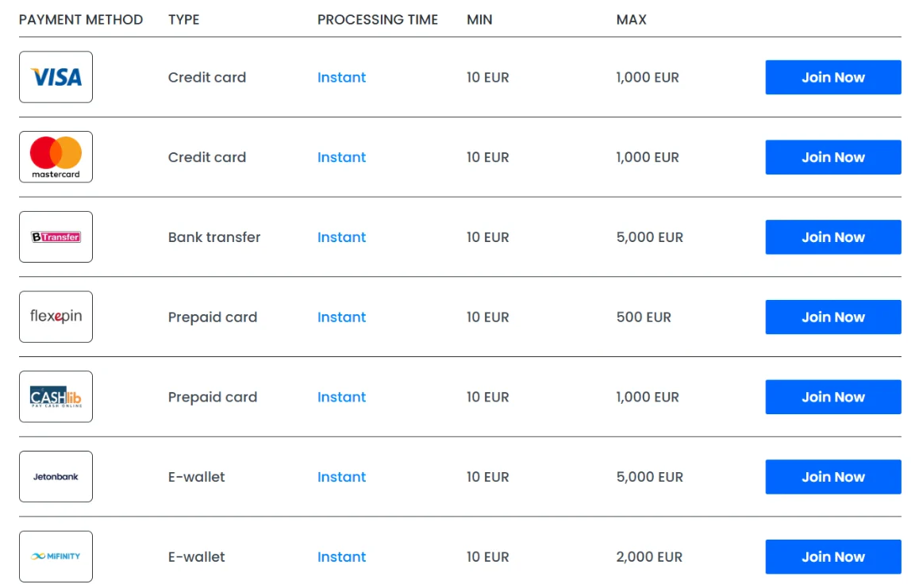Screen dimensions: 919x588
Task: Join Now in the CASHlib row
Action: 832,397
